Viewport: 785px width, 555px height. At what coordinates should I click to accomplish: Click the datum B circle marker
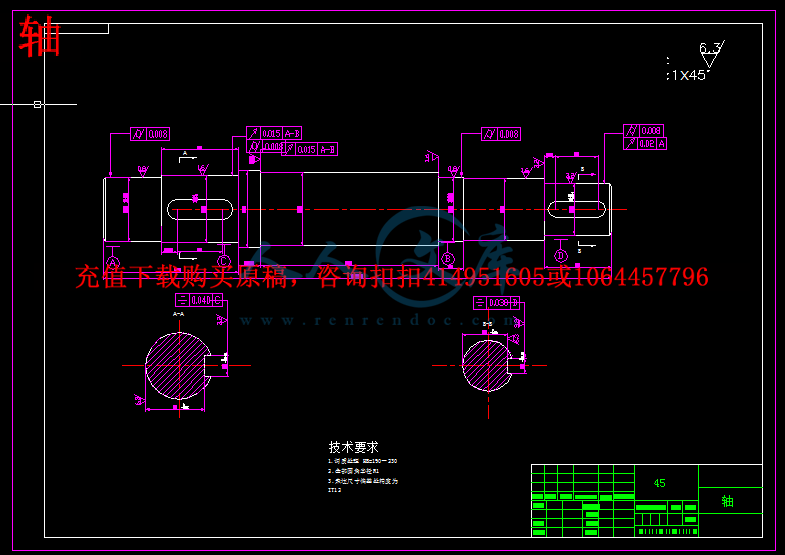click(448, 259)
